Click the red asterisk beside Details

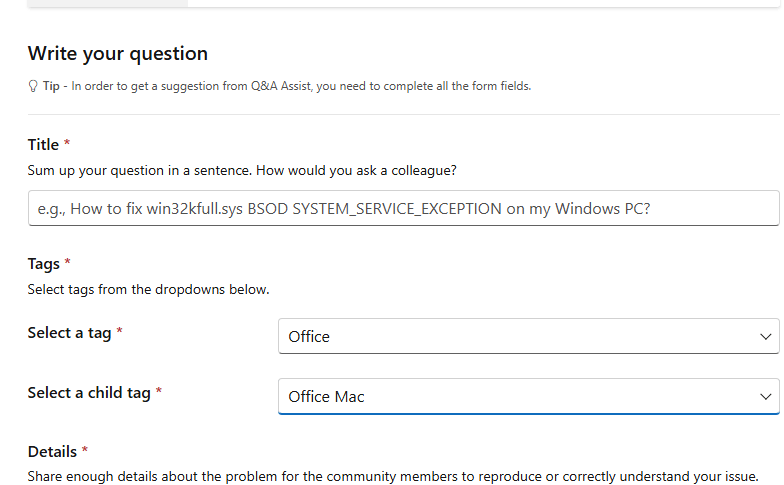pos(85,452)
